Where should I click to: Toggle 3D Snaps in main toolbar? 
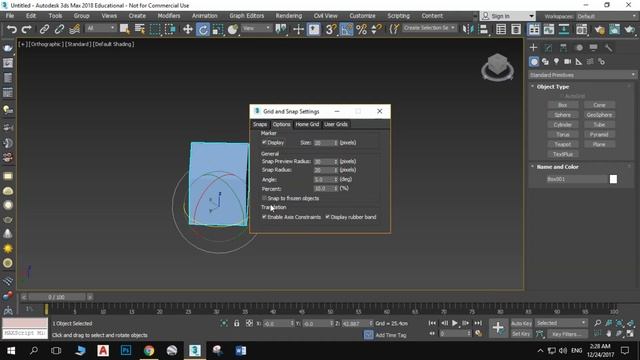[x=331, y=29]
